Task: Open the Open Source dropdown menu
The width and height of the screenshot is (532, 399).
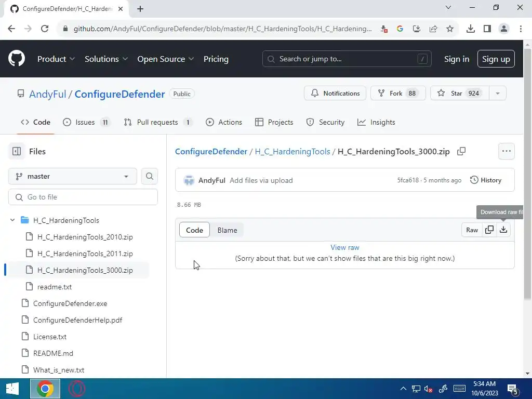Action: pos(166,59)
